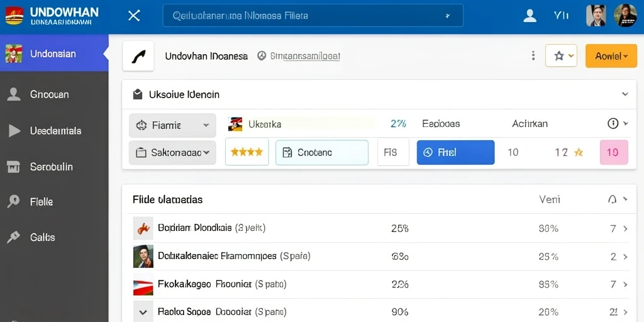Select Undonaian in the sidebar
Screen dimensions: 644x322
(x=54, y=53)
